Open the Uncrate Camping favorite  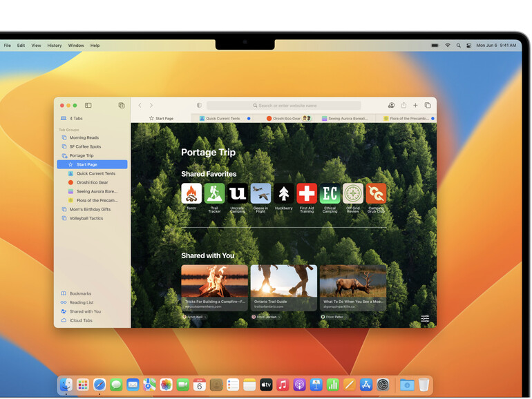coord(238,193)
